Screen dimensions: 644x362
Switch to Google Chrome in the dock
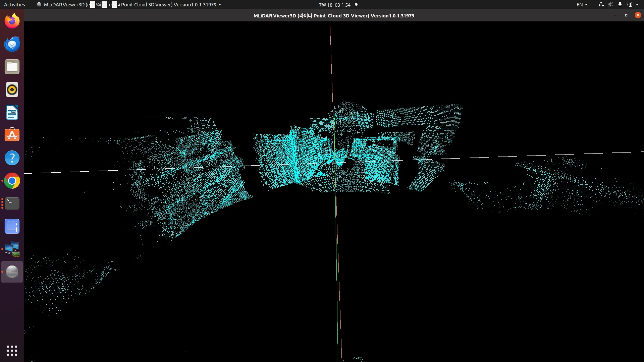[x=12, y=181]
